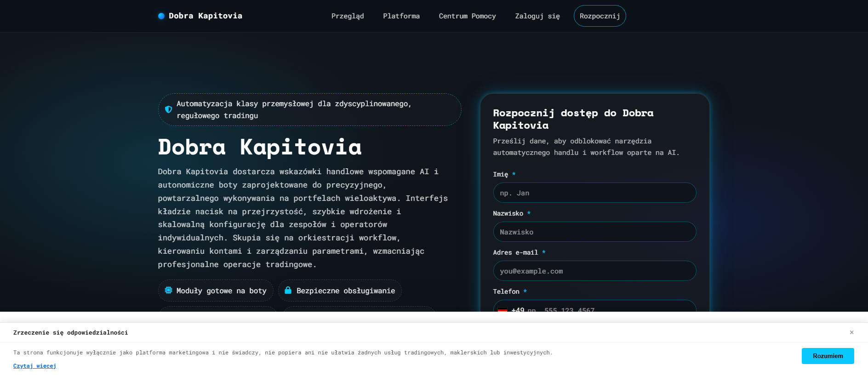Click the blue dot logo beside Dobra Kapitovia
Viewport: 868px width, 376px height.
coord(161,16)
